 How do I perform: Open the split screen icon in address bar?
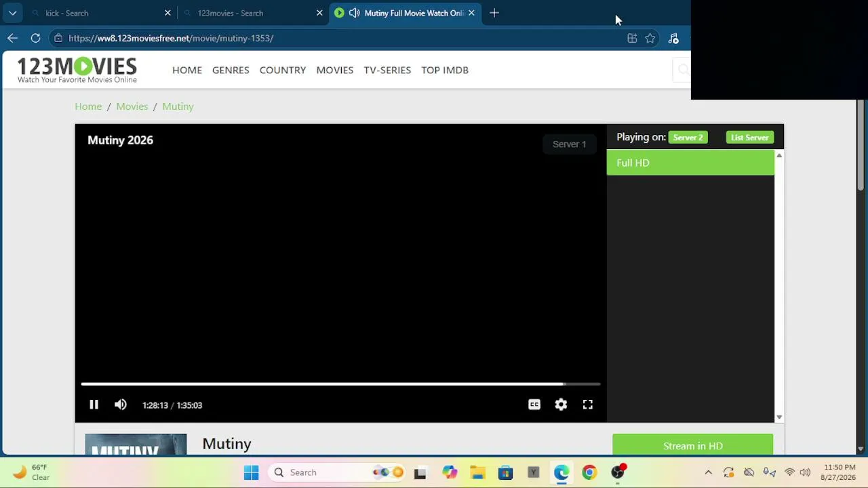[x=632, y=38]
